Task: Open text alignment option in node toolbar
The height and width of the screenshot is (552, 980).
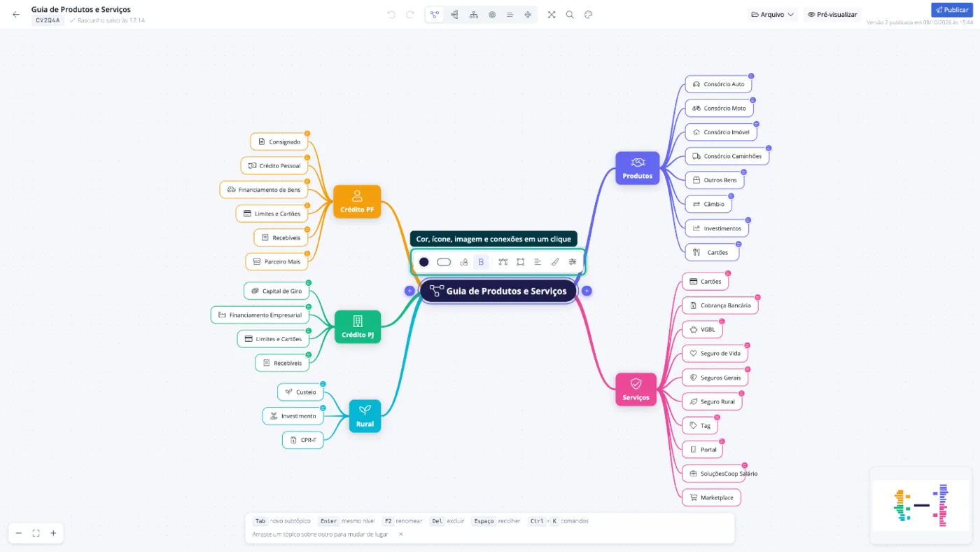Action: [x=538, y=262]
